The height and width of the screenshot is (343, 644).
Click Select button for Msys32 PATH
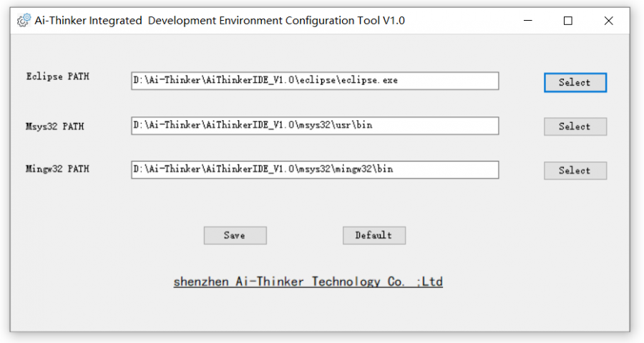(575, 126)
